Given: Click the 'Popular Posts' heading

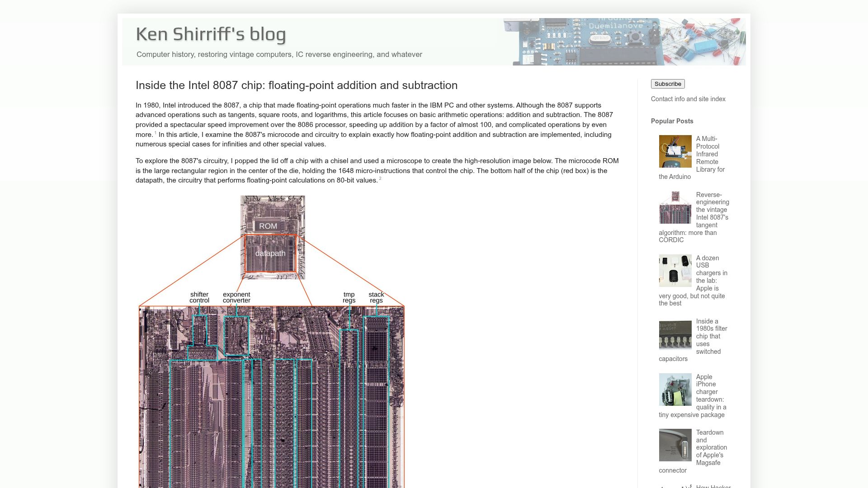Looking at the screenshot, I should [x=672, y=121].
